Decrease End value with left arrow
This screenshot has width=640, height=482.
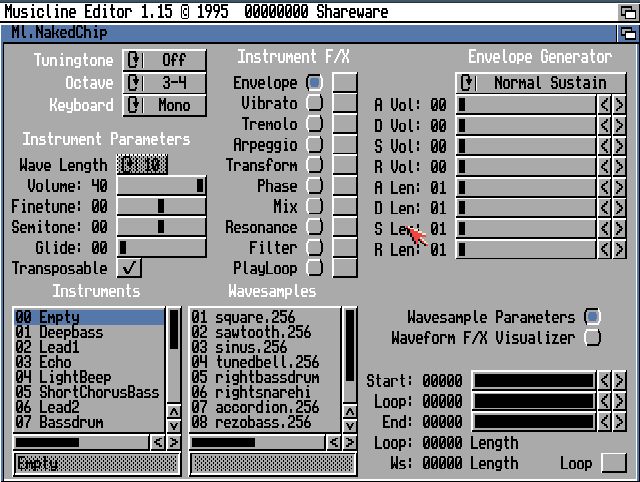pyautogui.click(x=604, y=422)
